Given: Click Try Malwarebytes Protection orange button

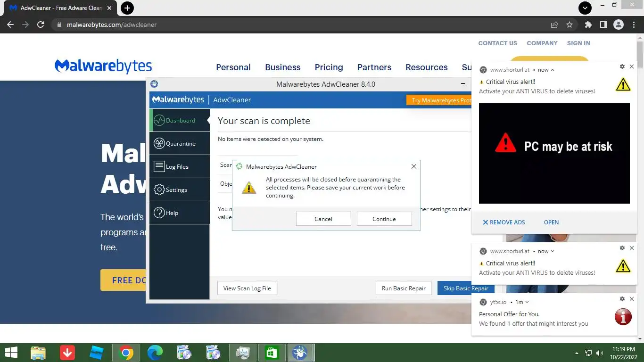Looking at the screenshot, I should click(x=439, y=100).
